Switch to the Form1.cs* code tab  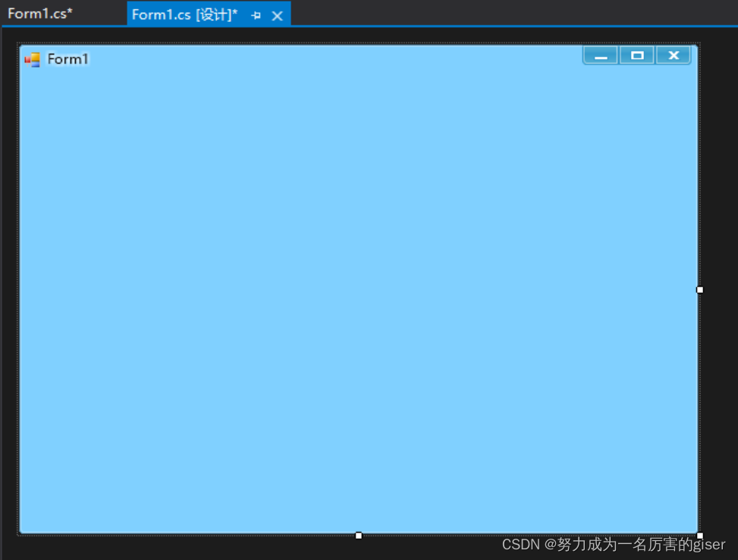[40, 14]
